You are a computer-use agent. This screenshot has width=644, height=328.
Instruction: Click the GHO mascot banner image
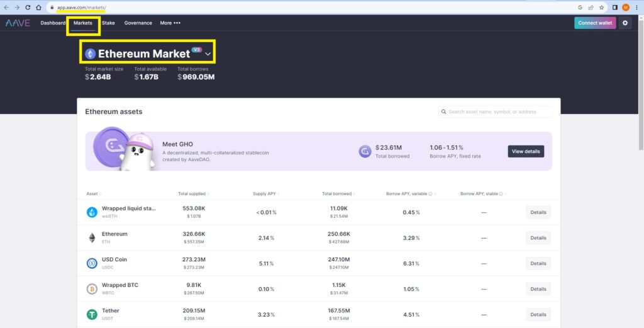pyautogui.click(x=124, y=149)
